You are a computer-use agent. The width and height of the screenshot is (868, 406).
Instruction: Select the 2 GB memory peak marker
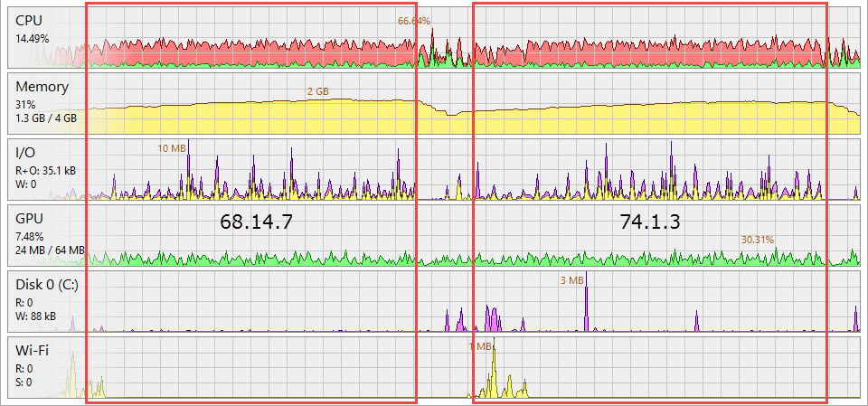(318, 92)
